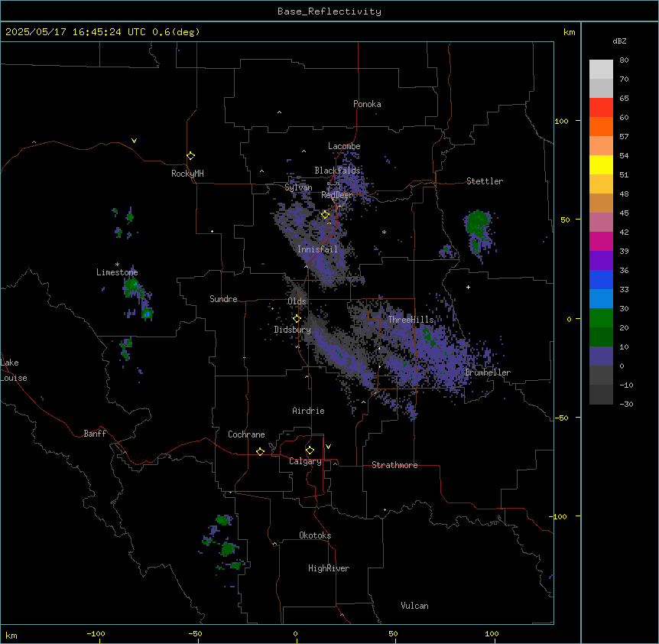Image resolution: width=659 pixels, height=644 pixels.
Task: Select the 80 dBZ white color band
Action: click(x=601, y=69)
